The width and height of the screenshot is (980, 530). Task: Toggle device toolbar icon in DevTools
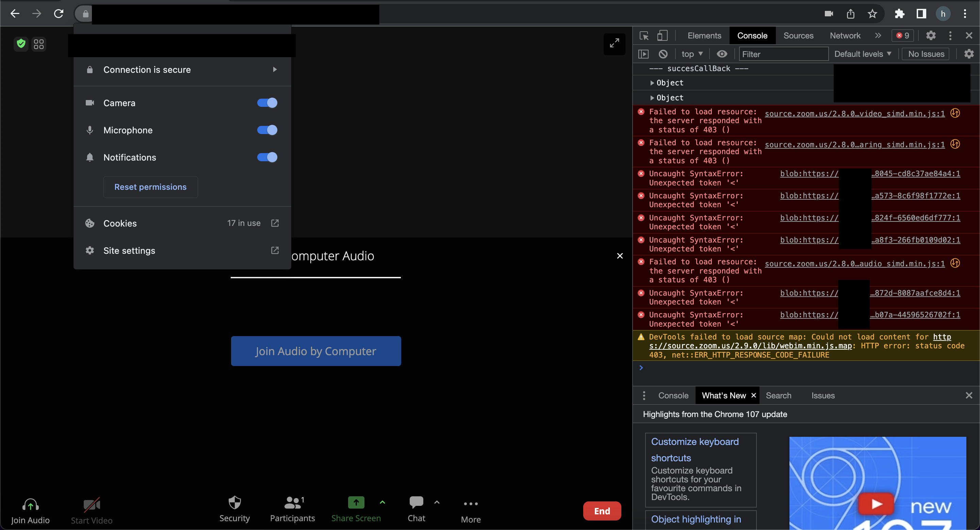coord(662,36)
